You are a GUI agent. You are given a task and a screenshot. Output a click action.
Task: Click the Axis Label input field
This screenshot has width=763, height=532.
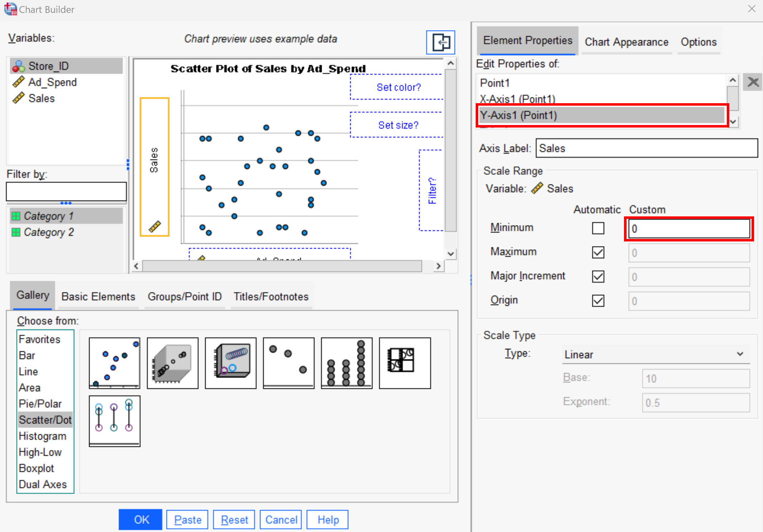coord(646,148)
